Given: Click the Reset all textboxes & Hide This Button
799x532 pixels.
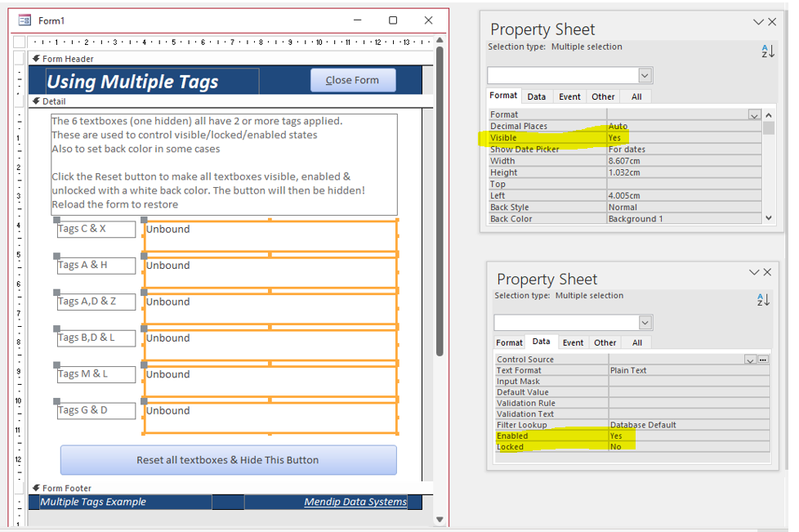Looking at the screenshot, I should [x=228, y=459].
